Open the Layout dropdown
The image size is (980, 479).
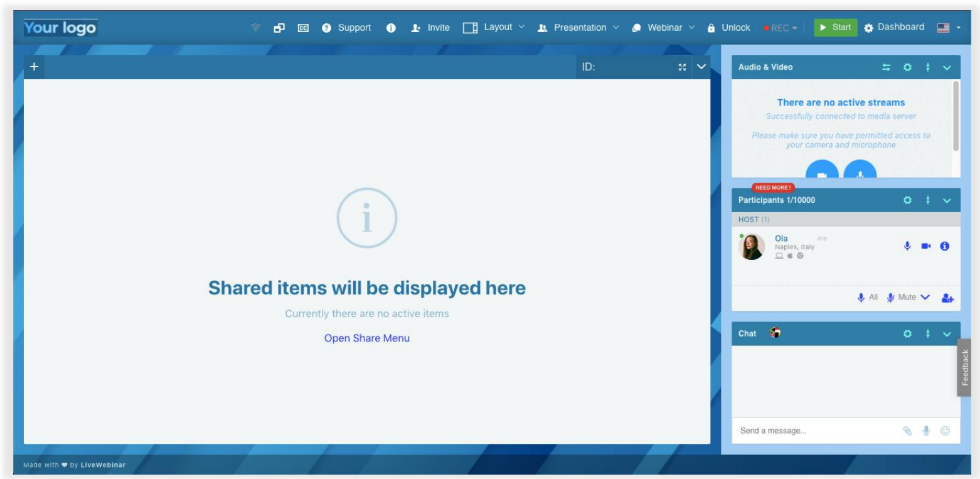click(x=493, y=28)
